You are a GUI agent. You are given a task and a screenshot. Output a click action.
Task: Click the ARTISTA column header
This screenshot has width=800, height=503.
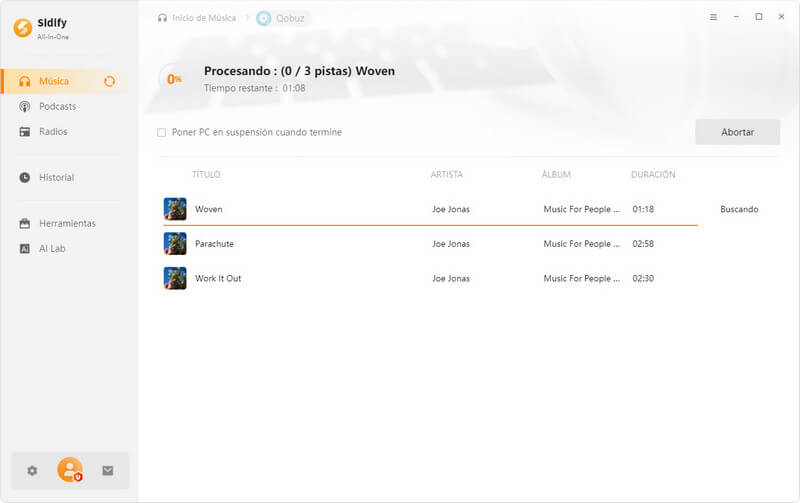[446, 174]
